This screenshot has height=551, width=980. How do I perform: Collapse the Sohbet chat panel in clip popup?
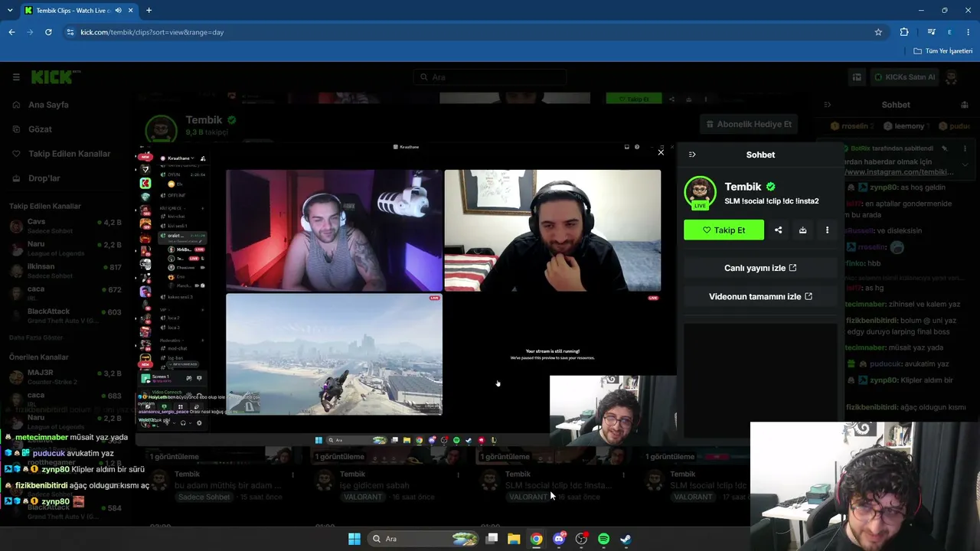(x=692, y=155)
